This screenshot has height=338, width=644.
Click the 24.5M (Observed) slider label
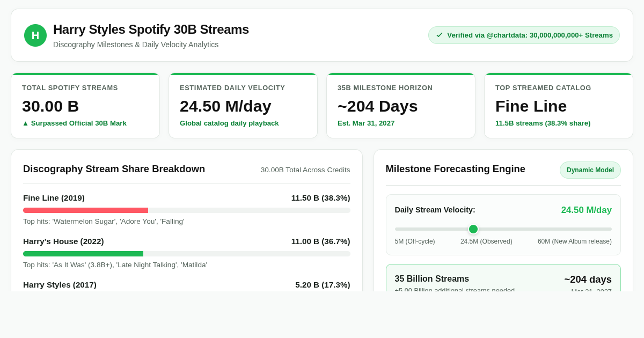pos(486,241)
